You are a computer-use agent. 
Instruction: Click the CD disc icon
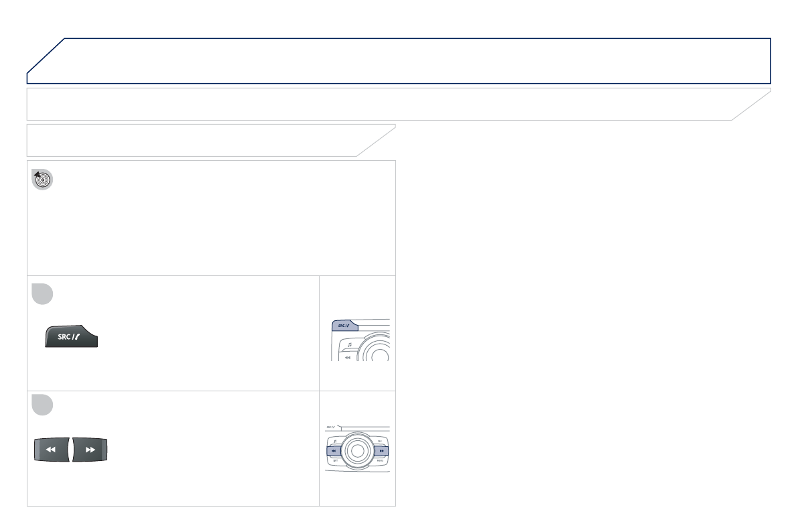pos(42,179)
